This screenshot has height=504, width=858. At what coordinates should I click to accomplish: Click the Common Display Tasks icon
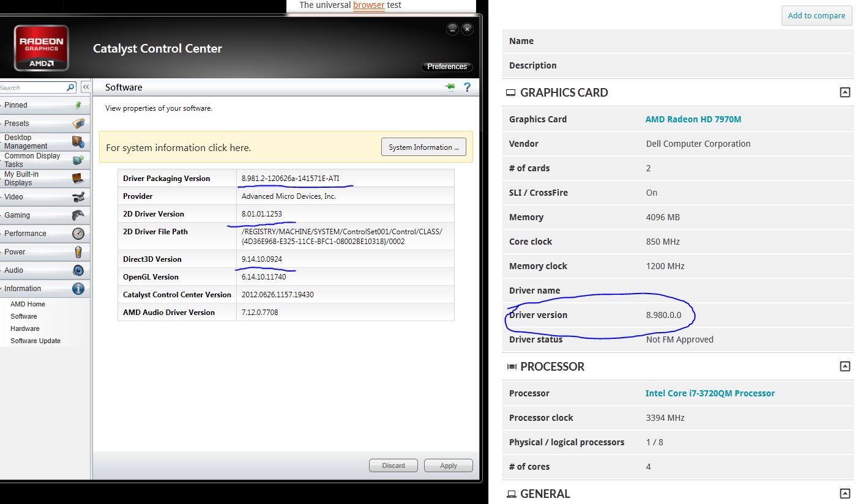click(78, 160)
